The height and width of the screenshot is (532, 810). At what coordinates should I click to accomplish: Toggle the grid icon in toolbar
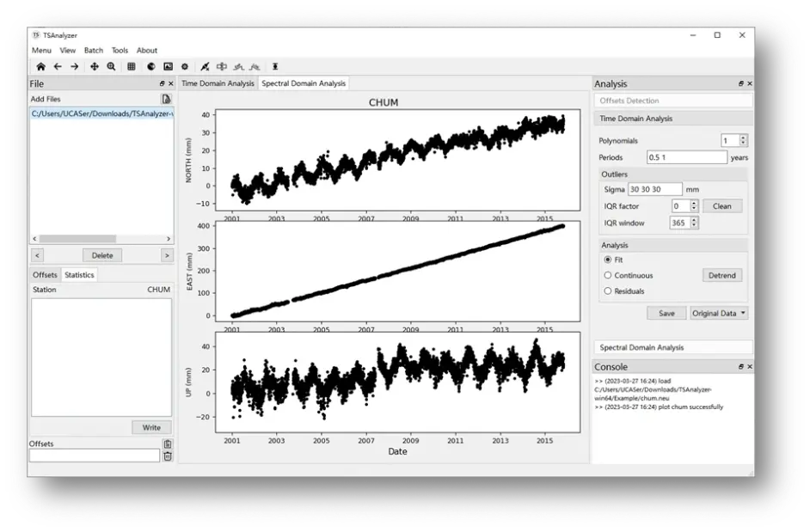coord(132,67)
